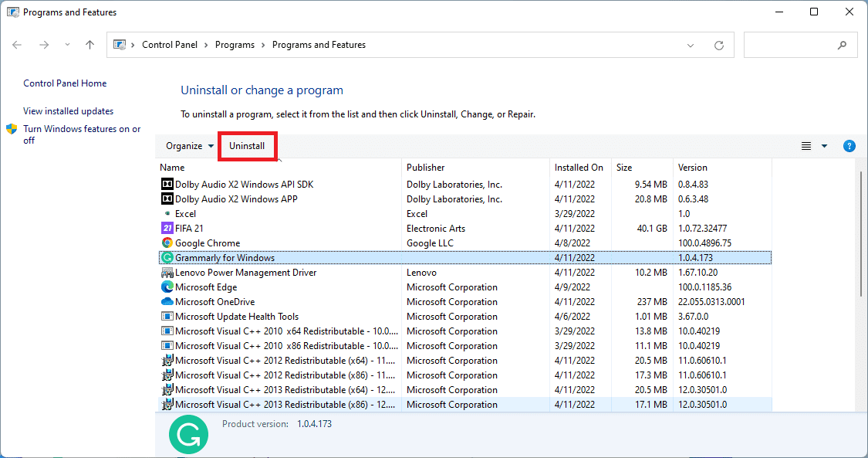The image size is (868, 458).
Task: Sort by the Version column header
Action: 722,168
